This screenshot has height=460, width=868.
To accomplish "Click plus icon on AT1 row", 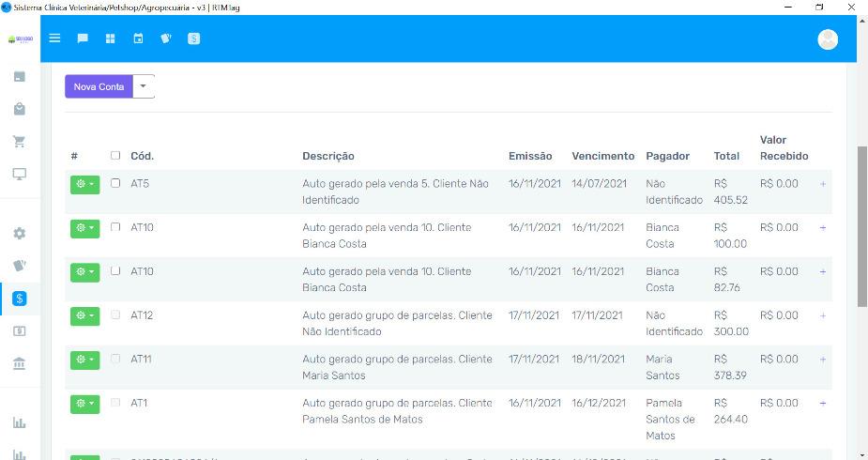I will (x=823, y=403).
